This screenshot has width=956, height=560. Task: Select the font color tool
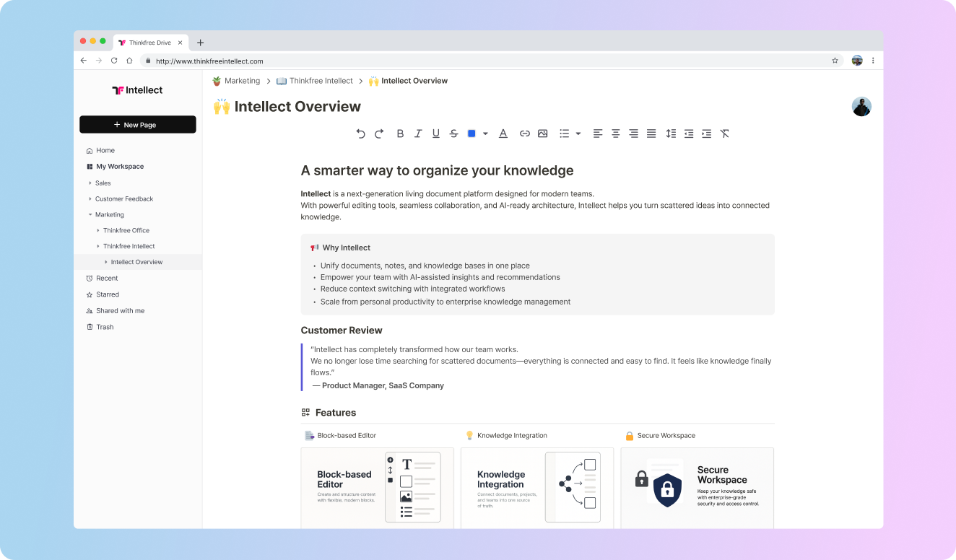tap(503, 134)
